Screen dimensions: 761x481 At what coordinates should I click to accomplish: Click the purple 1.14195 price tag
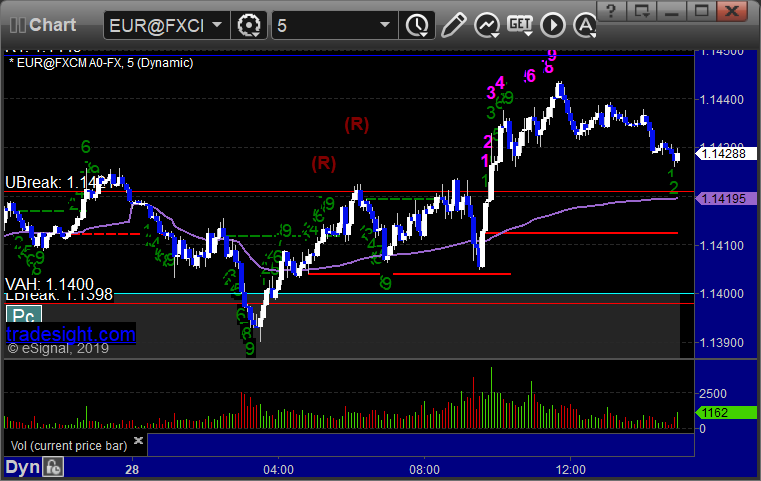tap(726, 199)
